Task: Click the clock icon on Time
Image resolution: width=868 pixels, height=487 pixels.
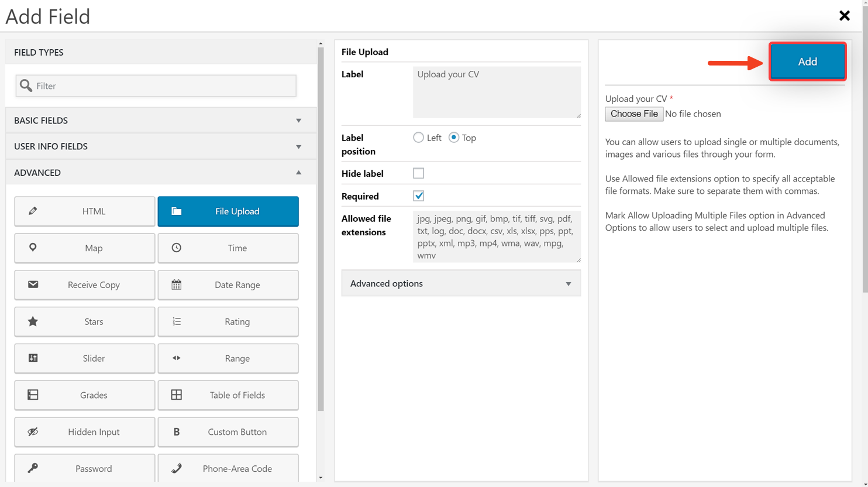Action: [176, 248]
